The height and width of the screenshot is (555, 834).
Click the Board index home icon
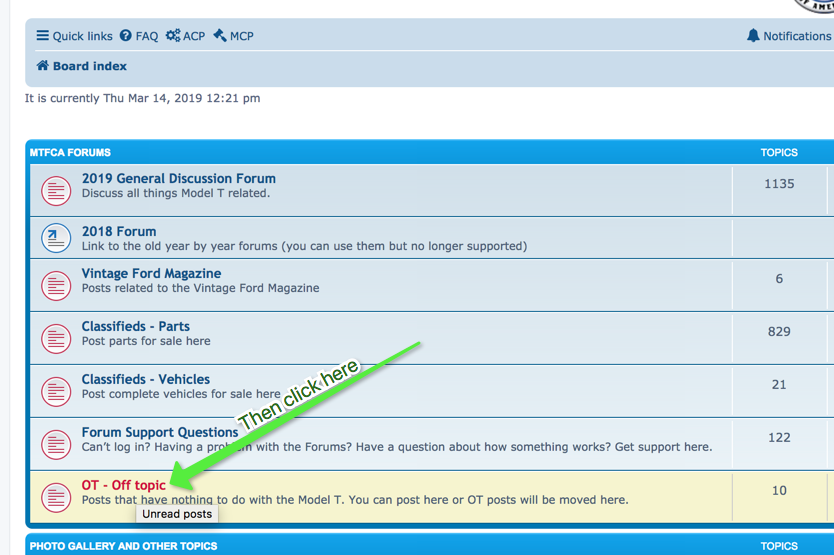(43, 66)
